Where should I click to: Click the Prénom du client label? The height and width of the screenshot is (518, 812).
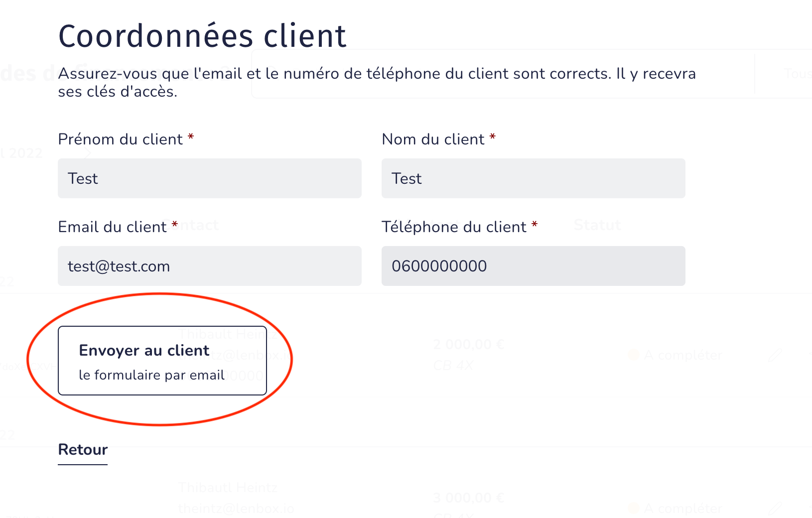click(x=121, y=139)
